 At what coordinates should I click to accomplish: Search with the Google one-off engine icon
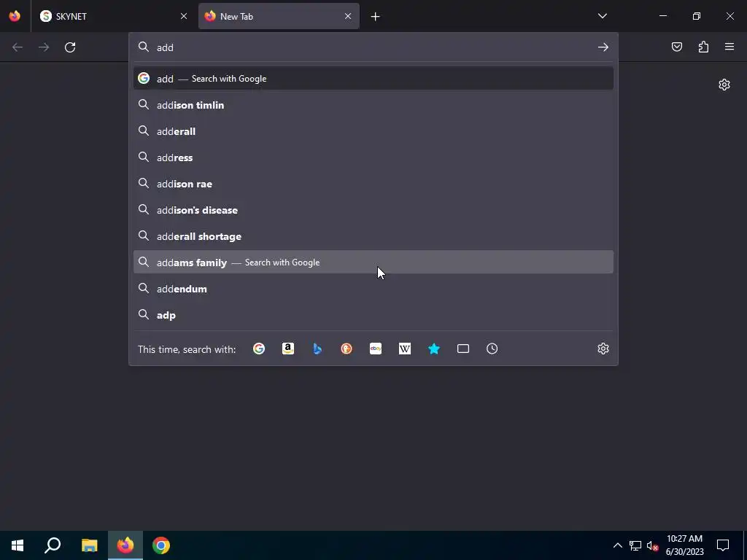tap(259, 349)
